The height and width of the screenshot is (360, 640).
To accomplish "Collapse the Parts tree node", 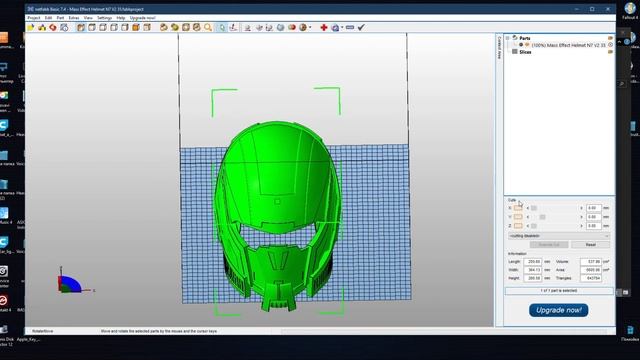I will (x=508, y=38).
